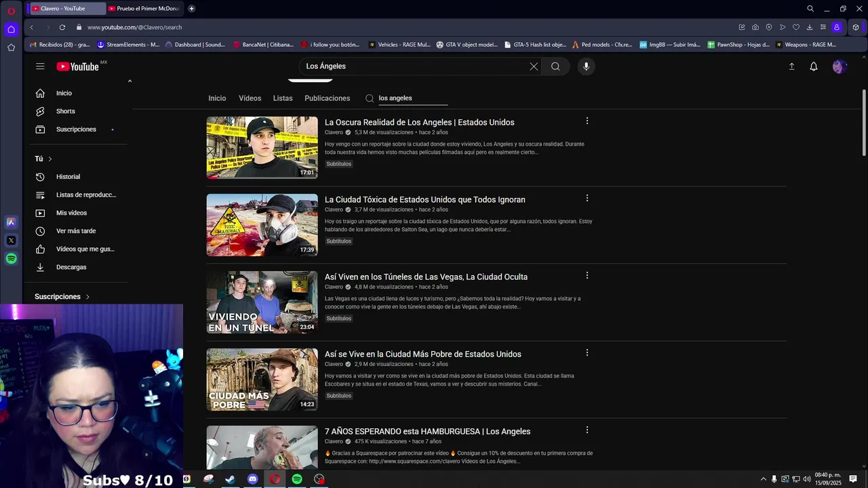Open title 'Así Viven en los Túneles de Las Vegas'
The image size is (868, 488).
(426, 277)
